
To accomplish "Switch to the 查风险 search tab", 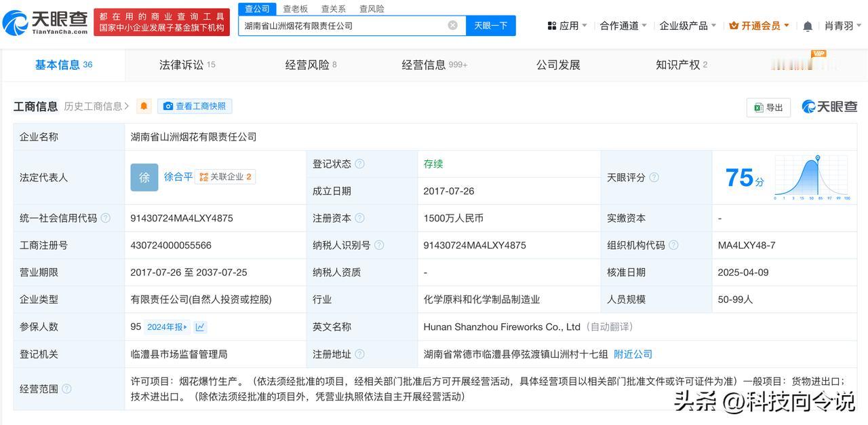I will 372,9.
